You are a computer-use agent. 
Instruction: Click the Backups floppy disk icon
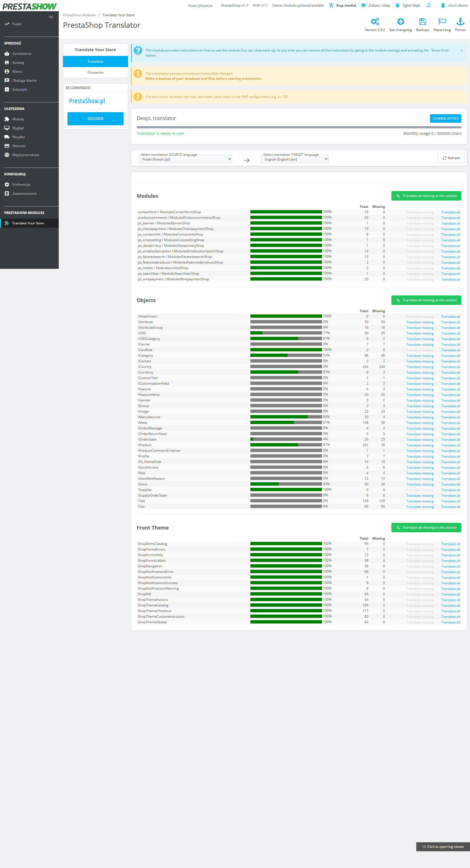pos(422,22)
